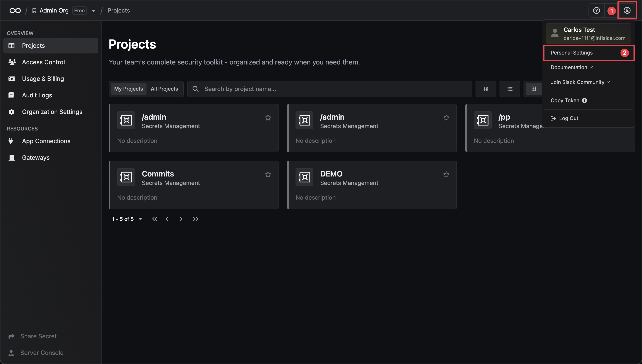Click the Projects breadcrumb
This screenshot has width=642, height=364.
point(119,11)
